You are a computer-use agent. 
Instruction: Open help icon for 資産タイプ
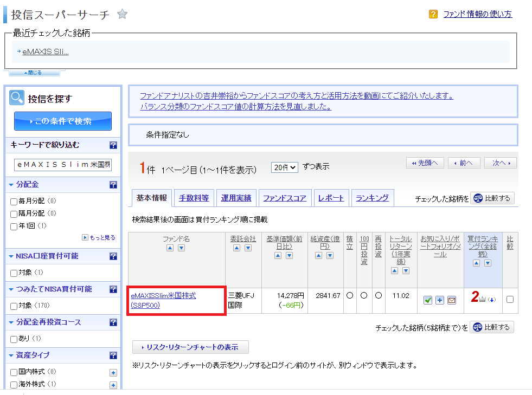113,355
